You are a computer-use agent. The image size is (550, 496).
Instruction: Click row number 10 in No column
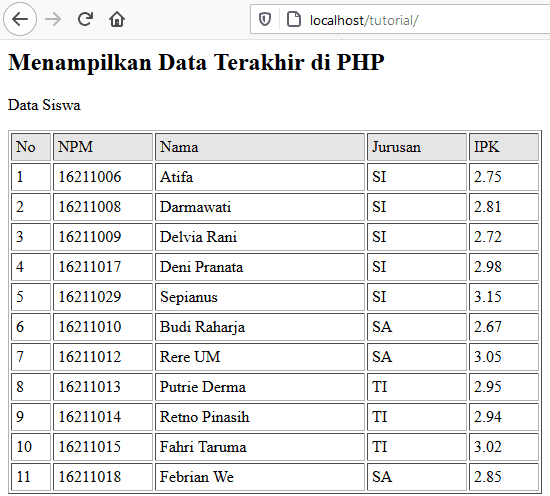[x=31, y=447]
